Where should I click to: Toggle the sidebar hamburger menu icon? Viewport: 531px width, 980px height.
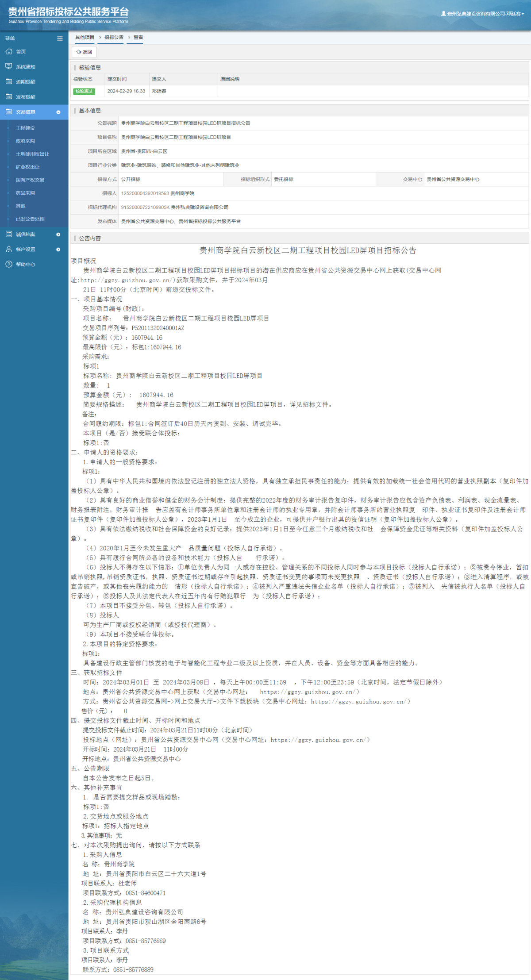pos(60,38)
